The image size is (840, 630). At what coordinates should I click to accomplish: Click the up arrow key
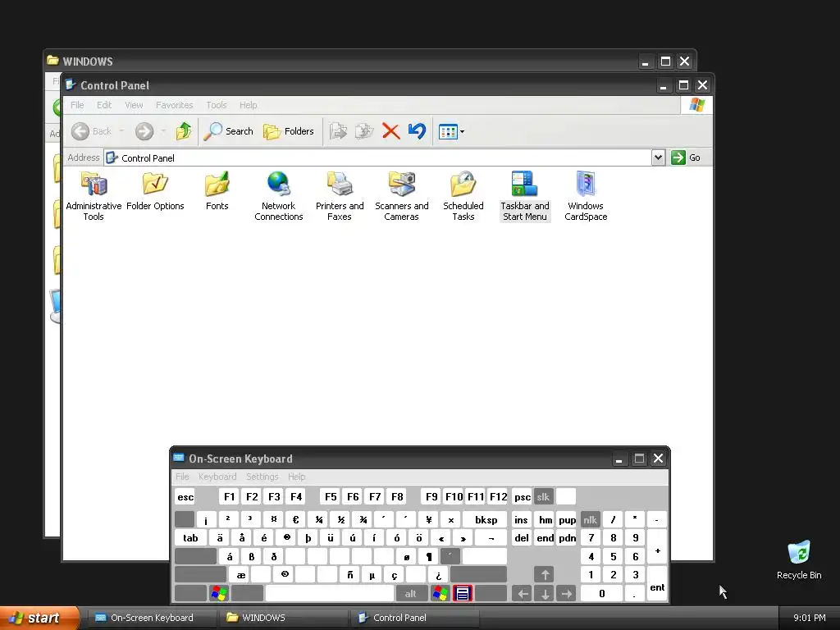click(x=545, y=575)
